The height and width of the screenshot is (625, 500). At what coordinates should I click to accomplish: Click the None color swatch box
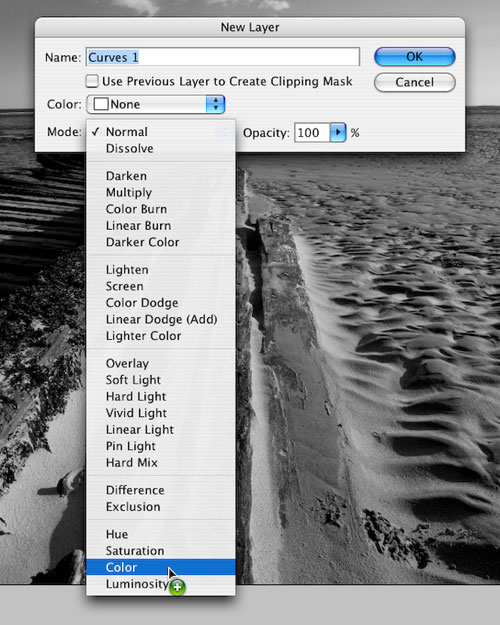101,104
